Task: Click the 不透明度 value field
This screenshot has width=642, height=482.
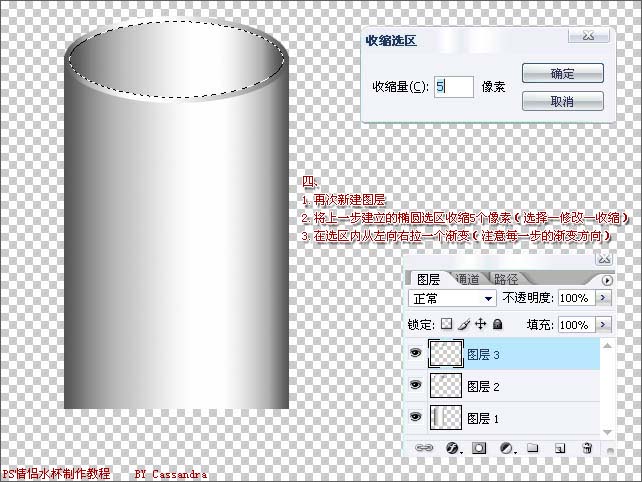Action: (577, 298)
